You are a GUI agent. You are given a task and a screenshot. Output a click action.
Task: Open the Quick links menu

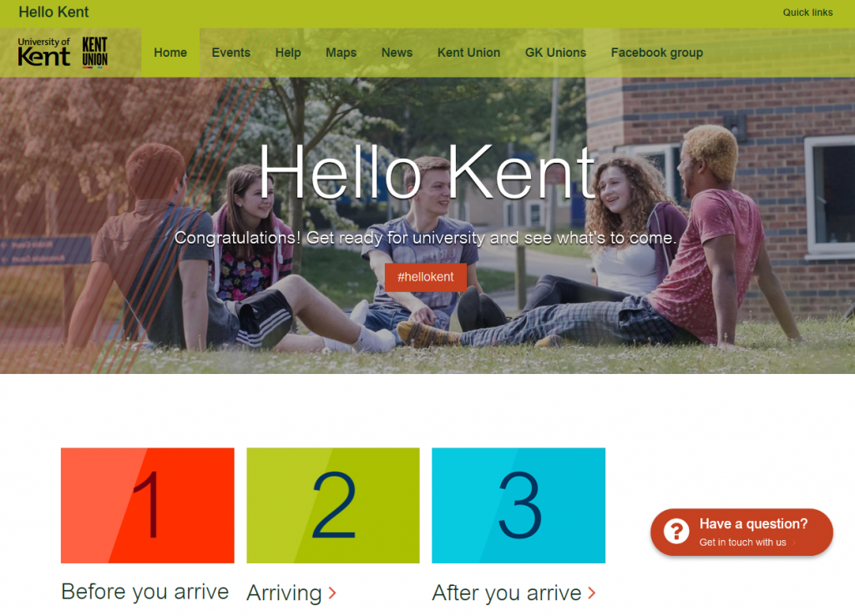[x=807, y=13]
